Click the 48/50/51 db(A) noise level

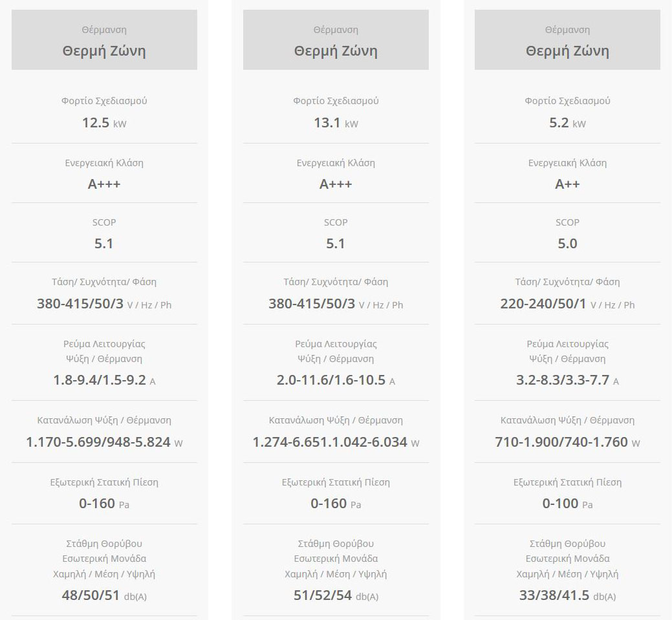(103, 595)
